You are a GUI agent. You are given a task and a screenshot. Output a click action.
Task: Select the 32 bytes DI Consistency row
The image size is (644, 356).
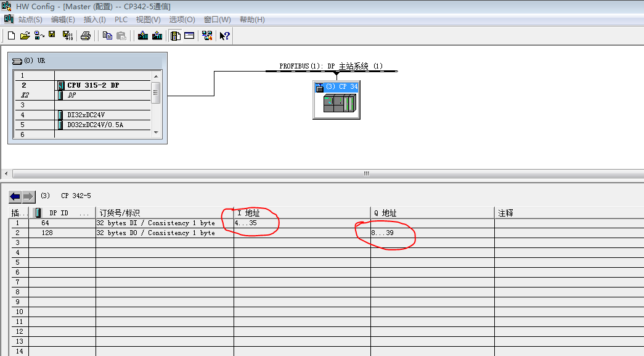click(x=327, y=223)
